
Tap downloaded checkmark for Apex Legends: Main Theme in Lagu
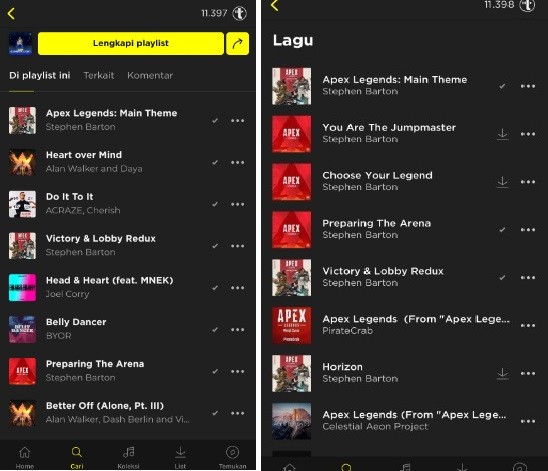click(x=502, y=86)
